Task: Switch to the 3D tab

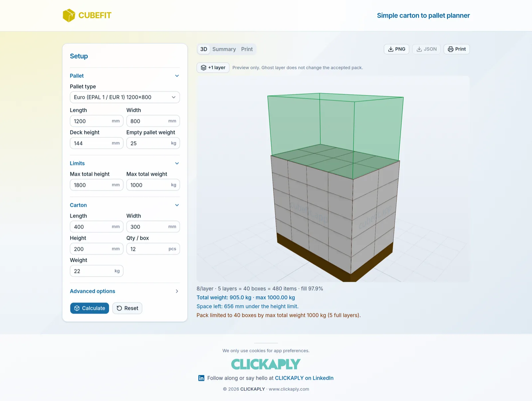Action: click(203, 49)
